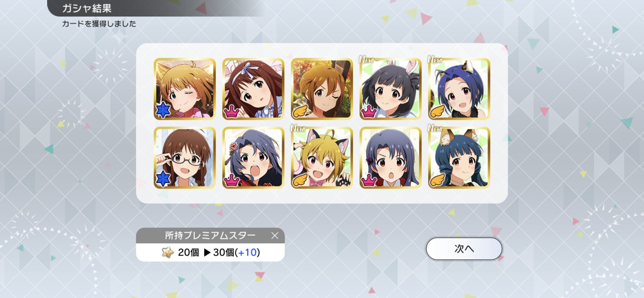Click the golden wing icon on fox-ear girl card
This screenshot has height=298, width=644.
(437, 180)
